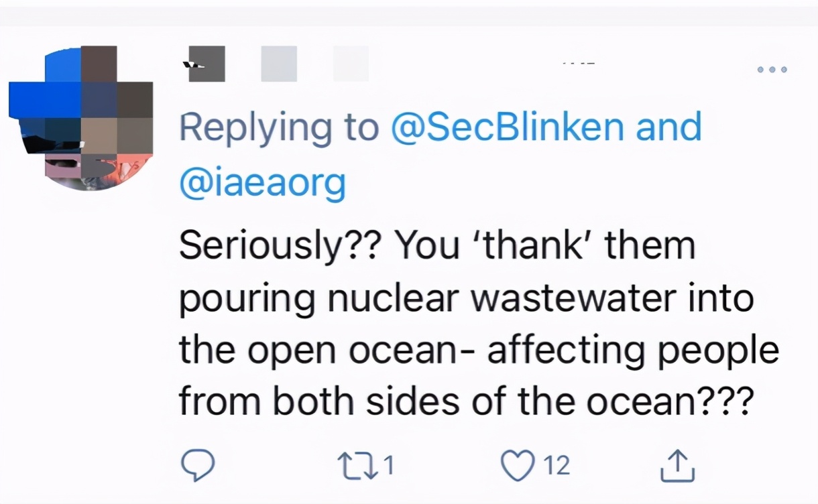Click the reply speech bubble icon
The height and width of the screenshot is (504, 818).
click(x=198, y=464)
